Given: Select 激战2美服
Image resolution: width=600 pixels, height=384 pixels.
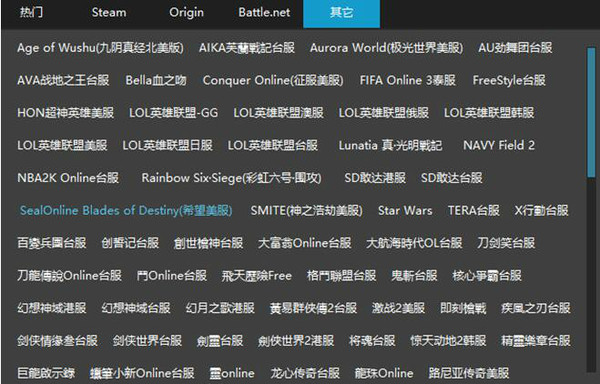Looking at the screenshot, I should 398,308.
